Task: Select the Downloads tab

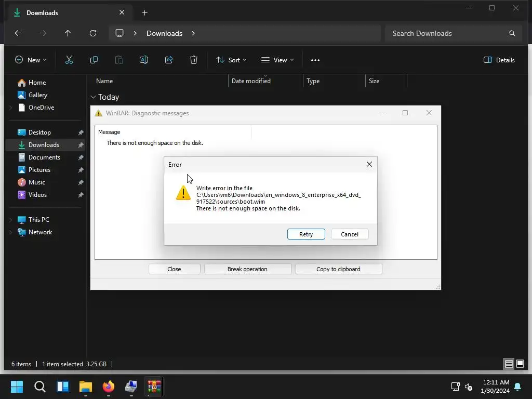Action: [x=70, y=12]
